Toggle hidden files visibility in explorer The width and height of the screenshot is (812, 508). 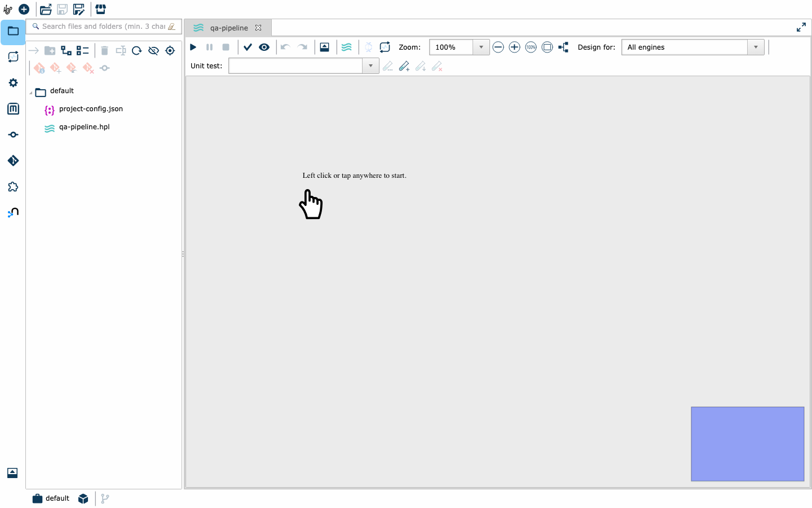click(153, 51)
